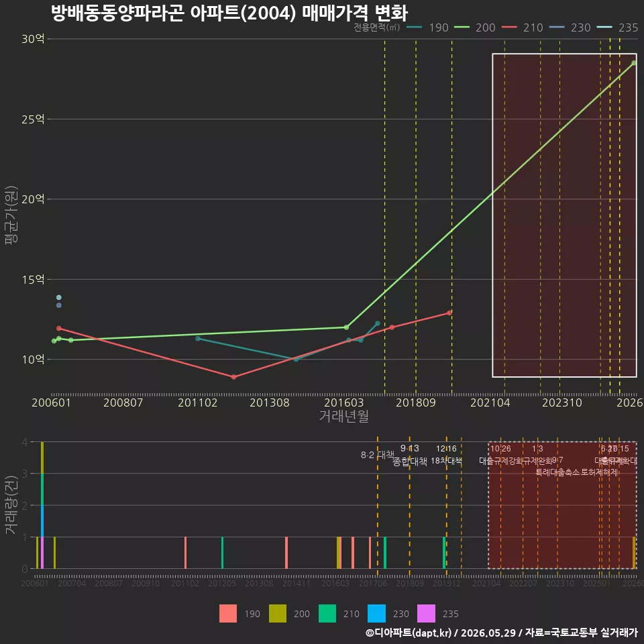Select the light blue 235 point near 14억
Viewport: 644px width, 644px height.
(x=59, y=297)
